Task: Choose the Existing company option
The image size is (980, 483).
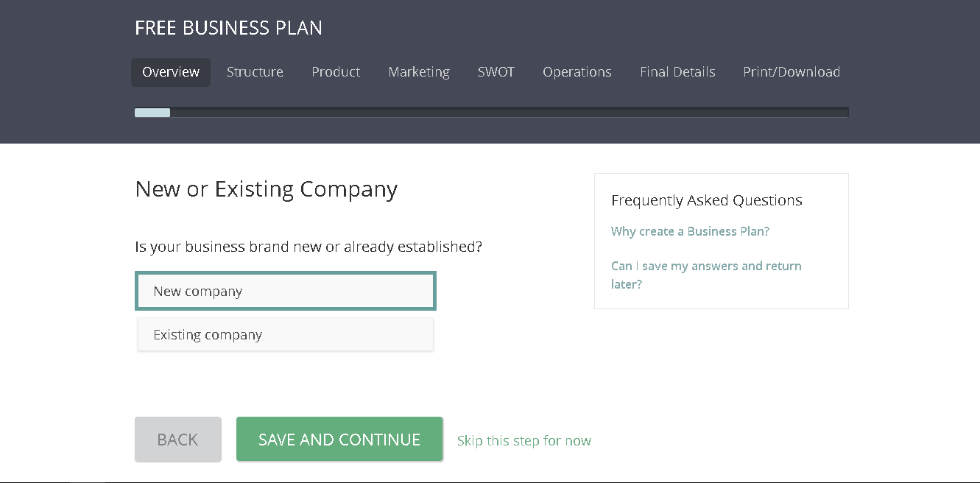Action: (286, 334)
